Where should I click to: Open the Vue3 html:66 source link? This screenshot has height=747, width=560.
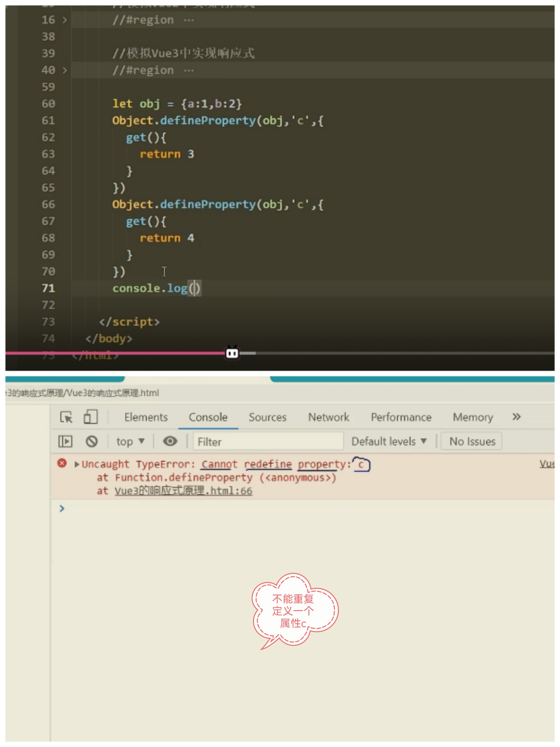click(x=183, y=491)
